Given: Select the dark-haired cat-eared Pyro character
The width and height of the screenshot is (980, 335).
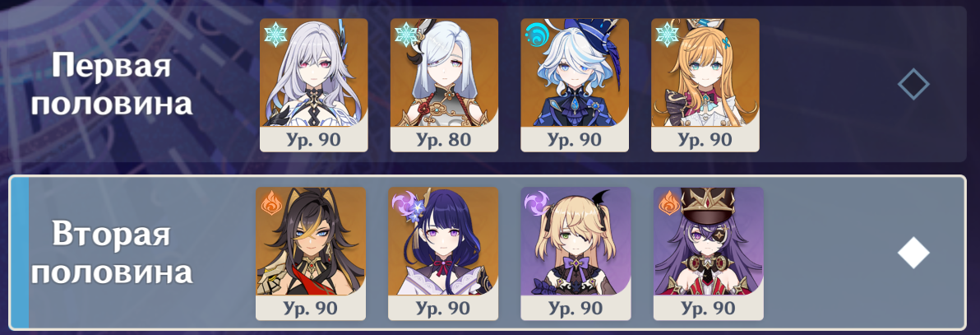Looking at the screenshot, I should click(x=311, y=254).
